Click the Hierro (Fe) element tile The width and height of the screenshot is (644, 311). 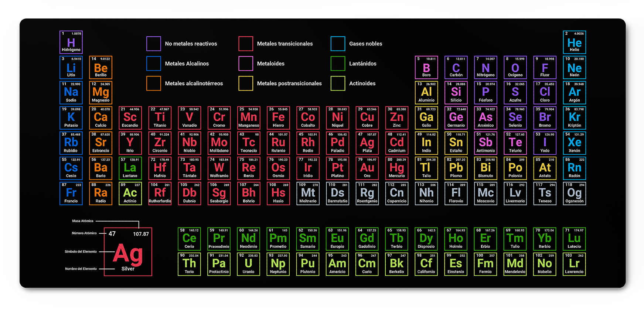tap(278, 118)
